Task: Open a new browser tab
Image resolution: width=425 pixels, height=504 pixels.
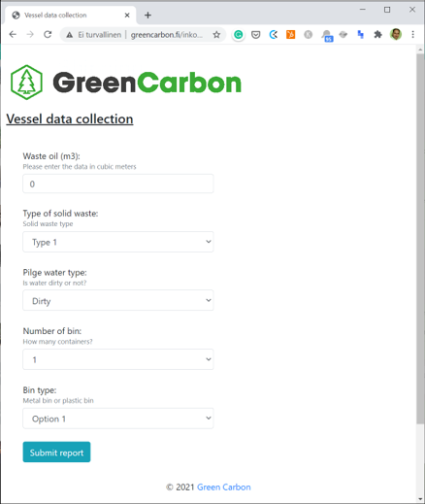Action: [x=147, y=16]
